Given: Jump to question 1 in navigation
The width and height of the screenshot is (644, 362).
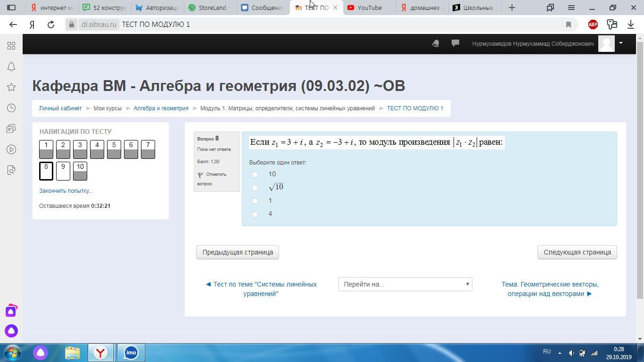Looking at the screenshot, I should [x=46, y=149].
